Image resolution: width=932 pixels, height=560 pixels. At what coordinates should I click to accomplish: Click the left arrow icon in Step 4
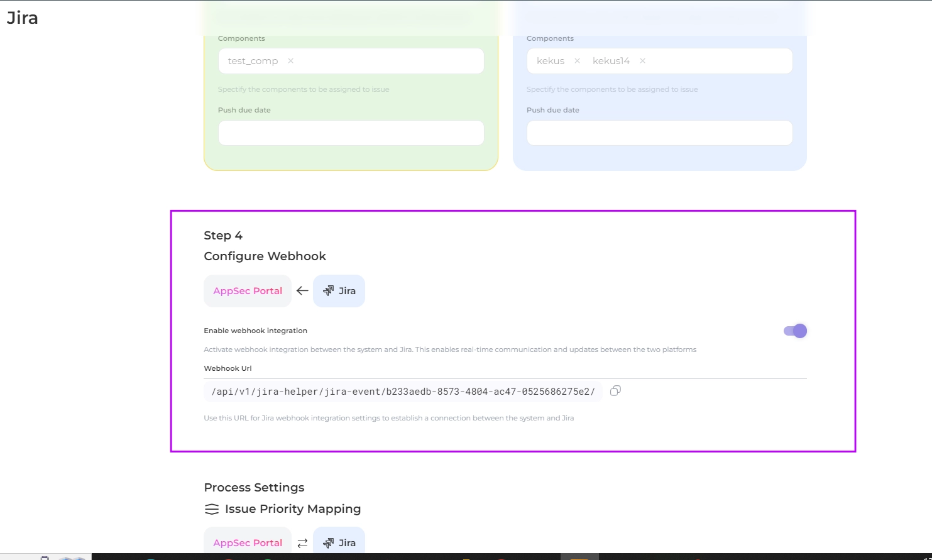tap(302, 291)
